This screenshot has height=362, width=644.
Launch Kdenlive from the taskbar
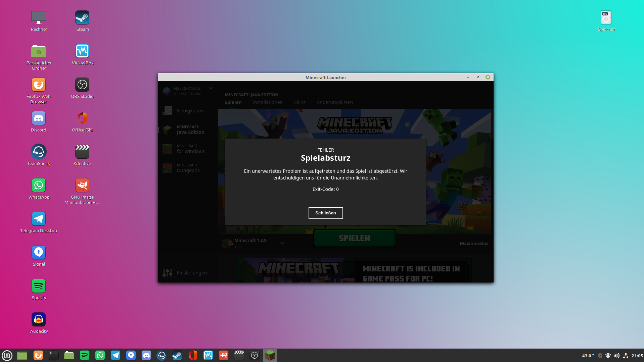[239, 355]
